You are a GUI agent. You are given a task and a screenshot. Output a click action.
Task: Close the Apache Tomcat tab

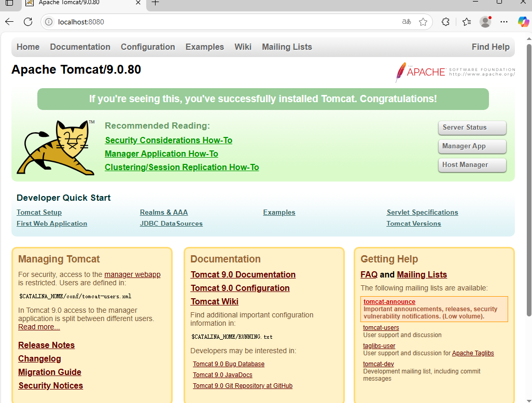click(x=138, y=3)
